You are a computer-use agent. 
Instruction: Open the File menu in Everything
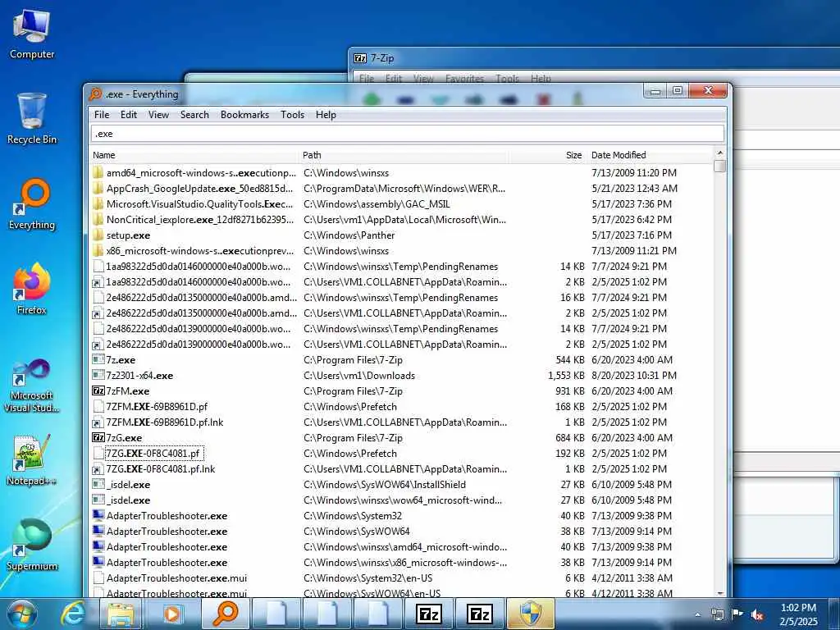(102, 115)
